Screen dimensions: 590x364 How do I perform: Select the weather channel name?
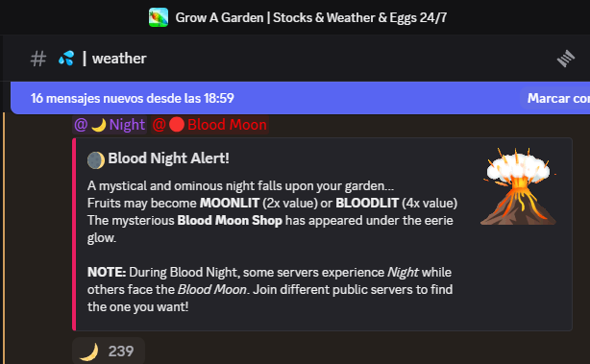(x=119, y=59)
